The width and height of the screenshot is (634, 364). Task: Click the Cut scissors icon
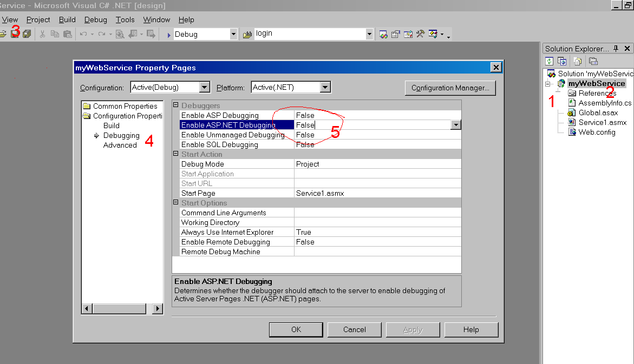(42, 34)
